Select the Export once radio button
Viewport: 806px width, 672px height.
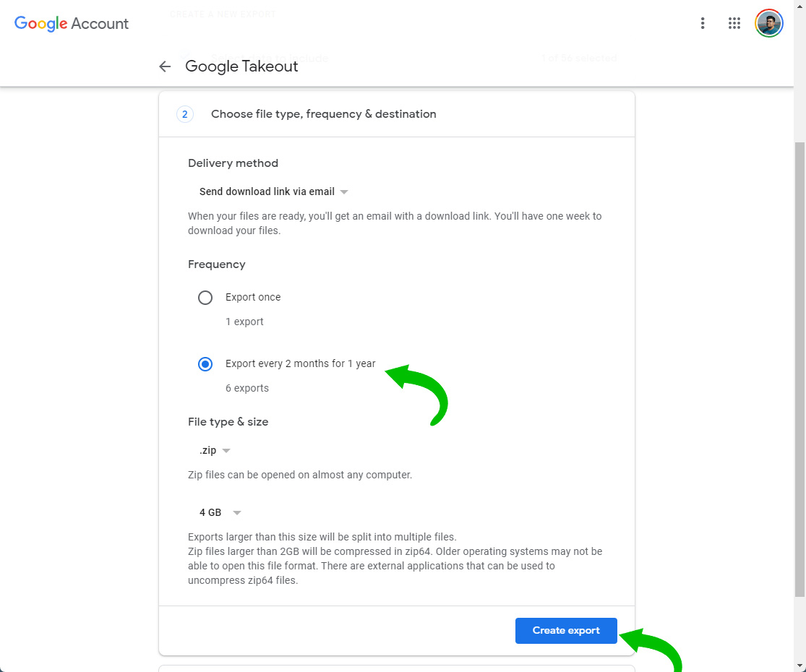tap(205, 298)
